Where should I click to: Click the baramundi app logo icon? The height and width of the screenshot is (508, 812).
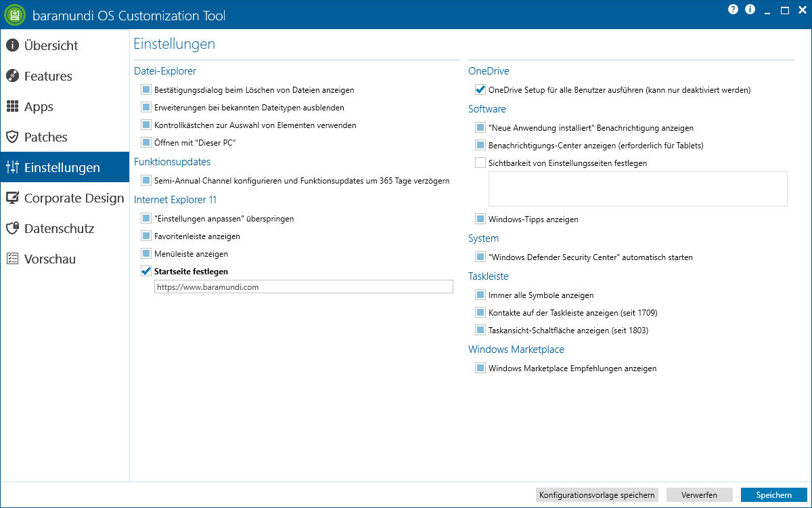pos(15,15)
